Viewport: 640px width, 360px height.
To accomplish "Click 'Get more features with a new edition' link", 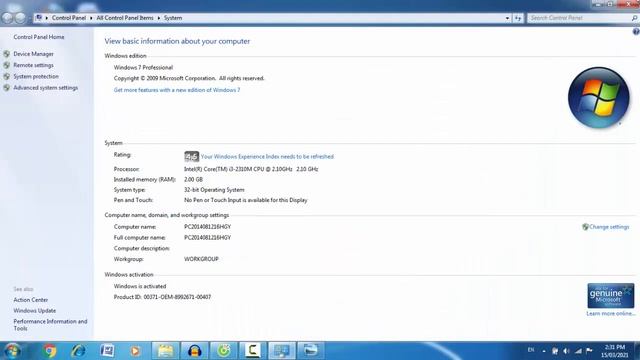I will (x=177, y=90).
